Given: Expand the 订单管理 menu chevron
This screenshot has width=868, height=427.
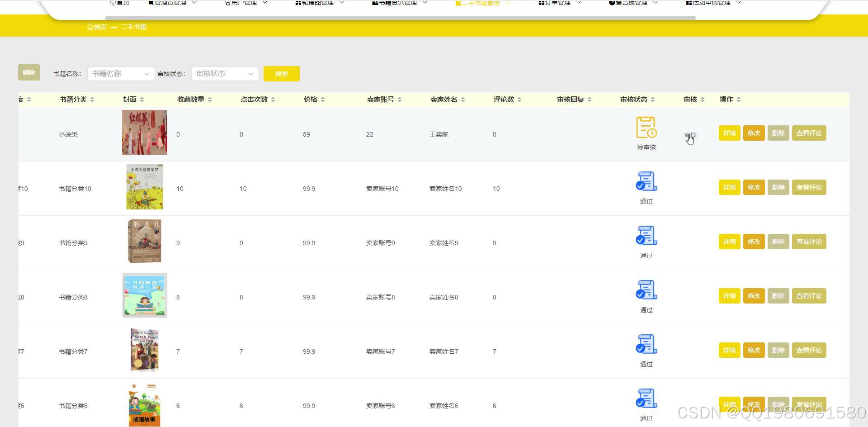Looking at the screenshot, I should point(579,3).
